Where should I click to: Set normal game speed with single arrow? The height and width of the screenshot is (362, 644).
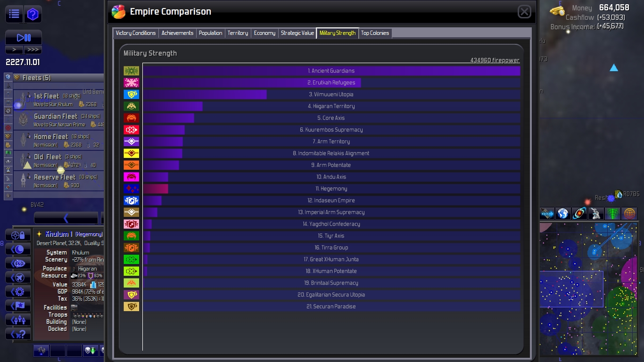[14, 49]
